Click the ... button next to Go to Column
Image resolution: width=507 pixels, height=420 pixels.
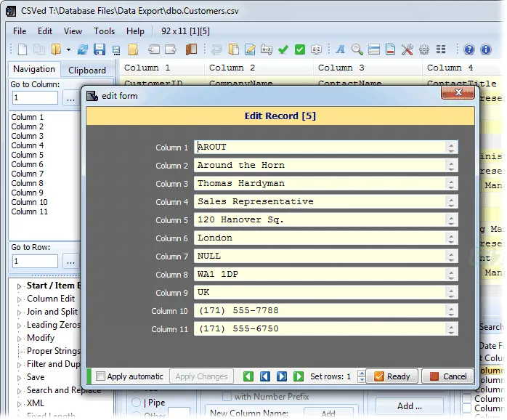pyautogui.click(x=70, y=97)
